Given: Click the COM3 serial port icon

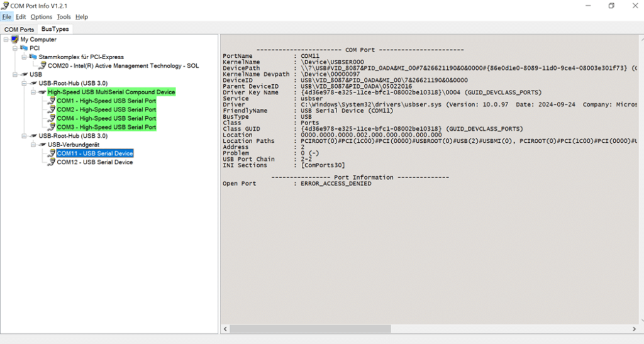Looking at the screenshot, I should [x=52, y=127].
